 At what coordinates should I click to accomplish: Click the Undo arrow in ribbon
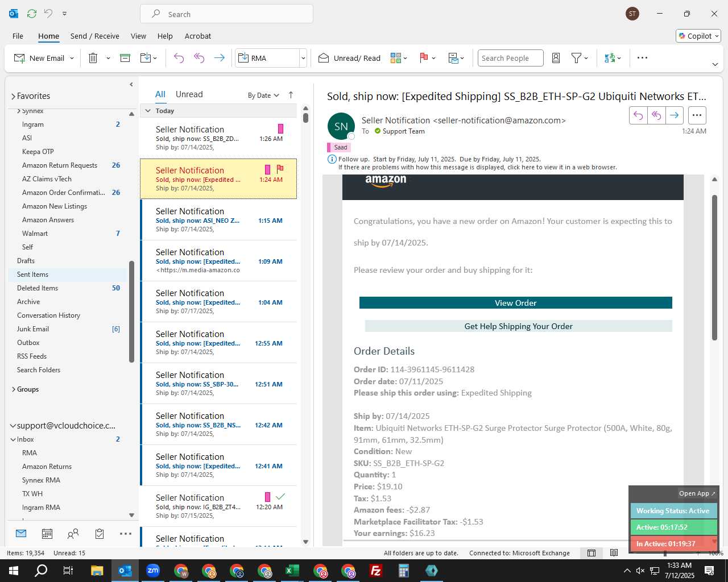coord(179,58)
